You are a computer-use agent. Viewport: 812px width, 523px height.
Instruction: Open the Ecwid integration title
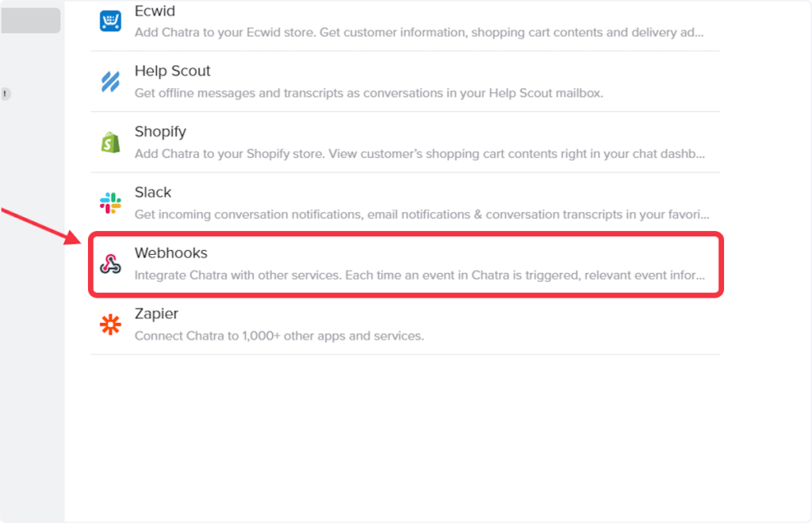tap(155, 11)
